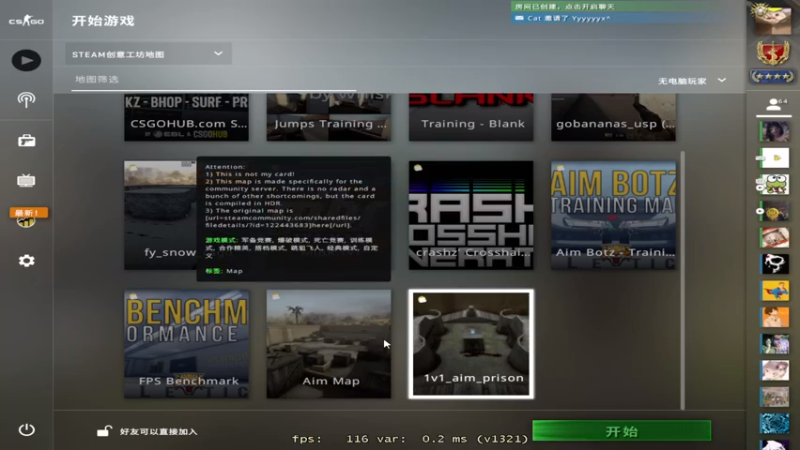Screen dimensions: 800x450
Task: Click the friends can join directly label
Action: [158, 432]
